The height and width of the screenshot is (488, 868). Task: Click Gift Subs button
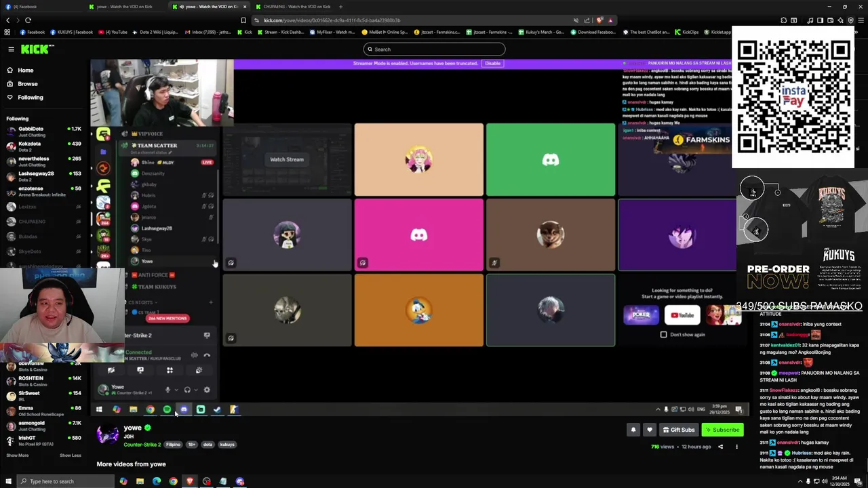679,430
